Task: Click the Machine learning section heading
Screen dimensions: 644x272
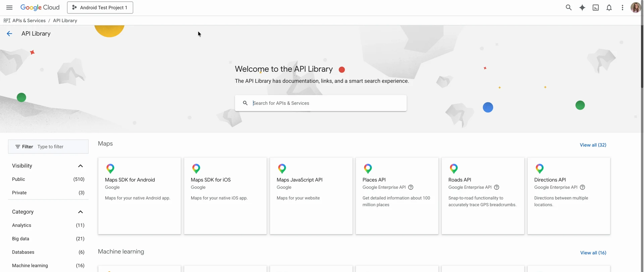Action: click(121, 252)
